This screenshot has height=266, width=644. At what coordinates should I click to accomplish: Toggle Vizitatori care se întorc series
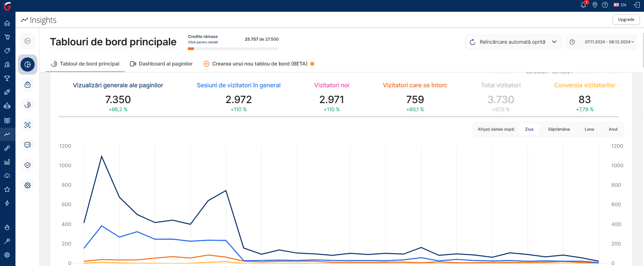[x=415, y=85]
